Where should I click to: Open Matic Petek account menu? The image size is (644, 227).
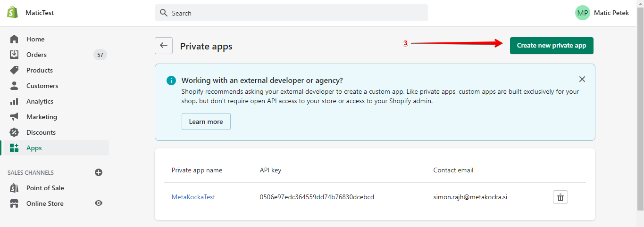coord(611,13)
